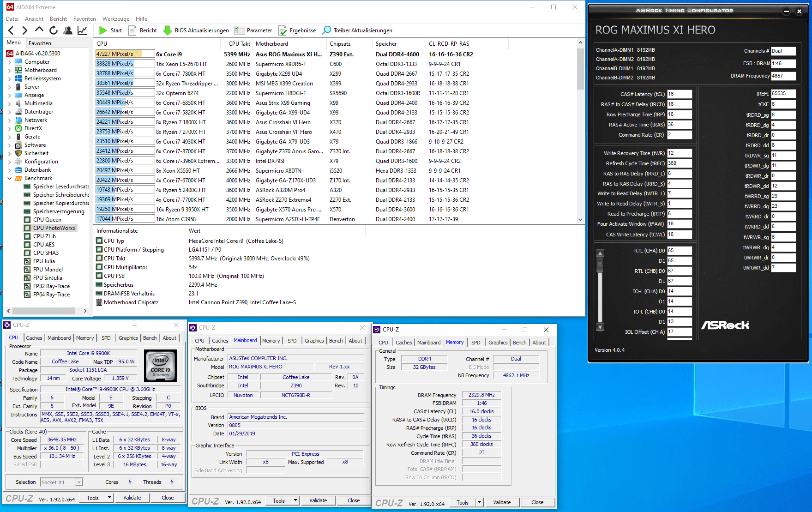Image resolution: width=812 pixels, height=512 pixels.
Task: Click the Ergebnisse results icon
Action: (x=283, y=30)
